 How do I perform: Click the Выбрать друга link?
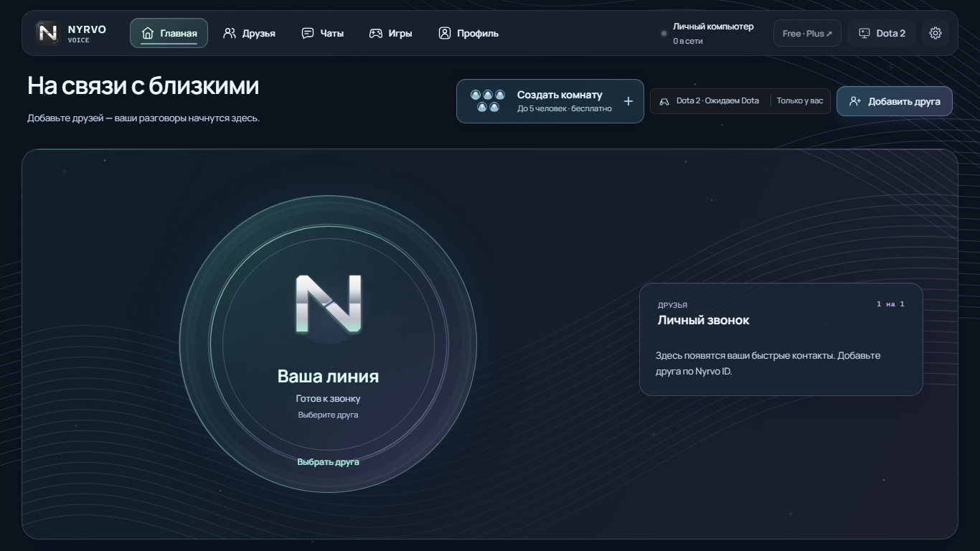point(328,462)
